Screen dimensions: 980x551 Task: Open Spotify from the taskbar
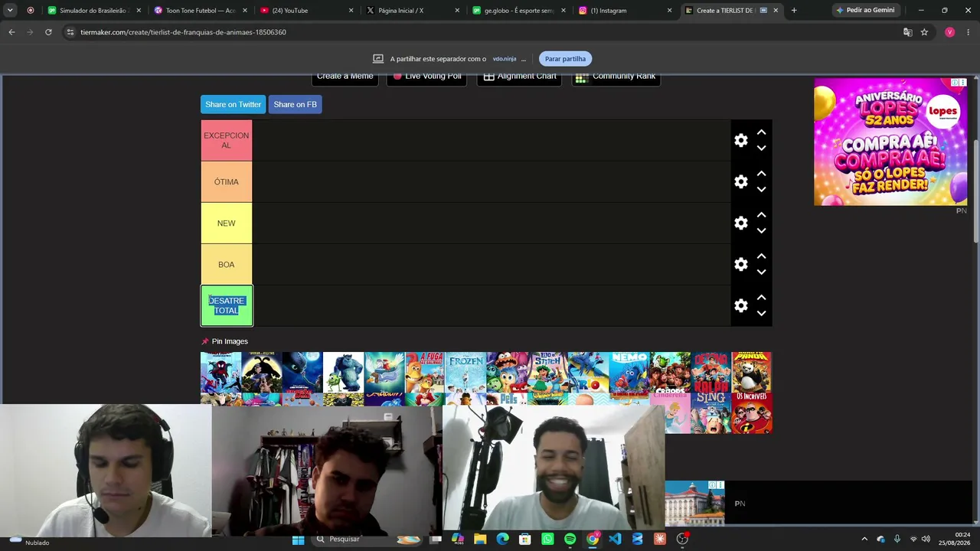(570, 540)
